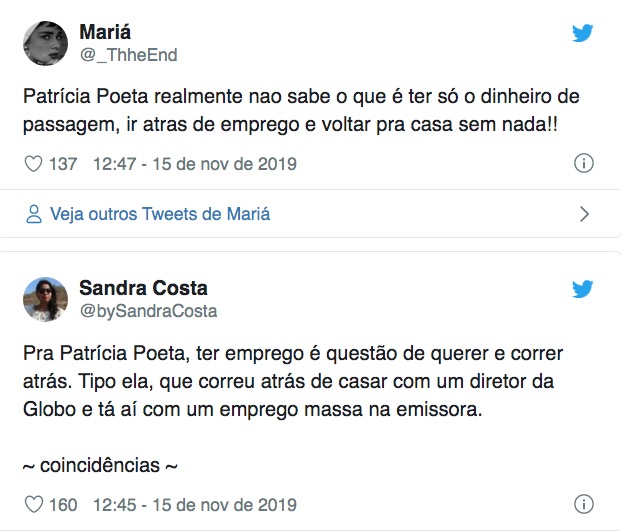621x531 pixels.
Task: Open the @bySandraCosta handle
Action: [148, 311]
